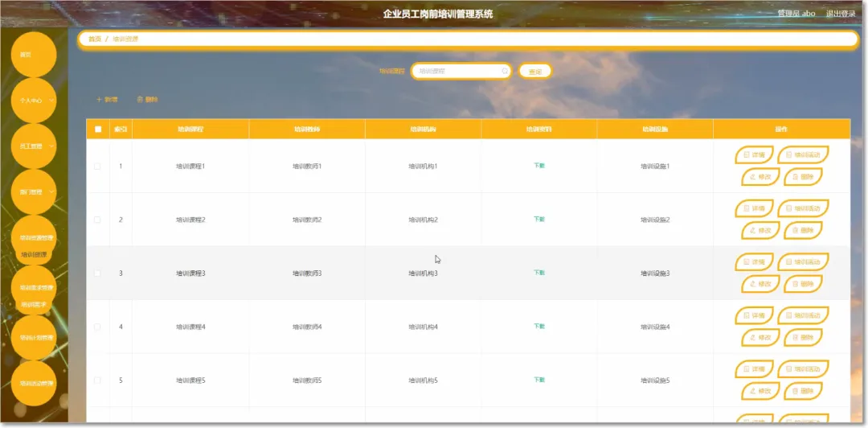The width and height of the screenshot is (868, 428).
Task: Click 修改 in the 培训课程2 row
Action: click(x=760, y=230)
